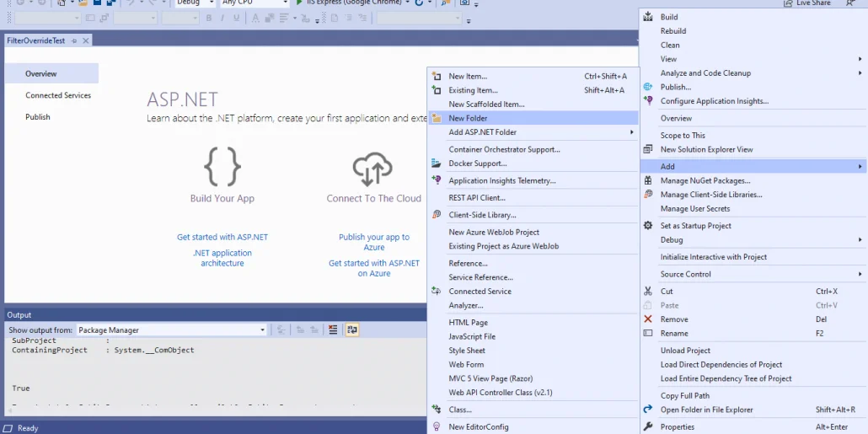868x434 pixels.
Task: Expand Analyze and Code Cleanup submenu
Action: (860, 73)
